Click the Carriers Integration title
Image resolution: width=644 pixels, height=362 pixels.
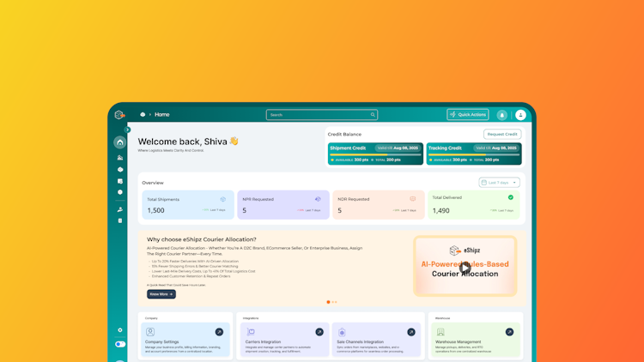click(x=263, y=342)
